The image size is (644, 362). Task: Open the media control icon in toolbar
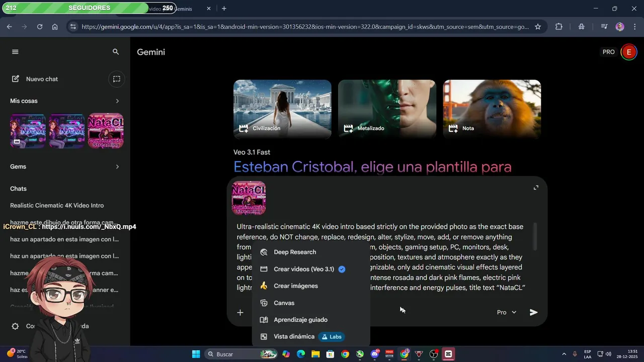(604, 27)
